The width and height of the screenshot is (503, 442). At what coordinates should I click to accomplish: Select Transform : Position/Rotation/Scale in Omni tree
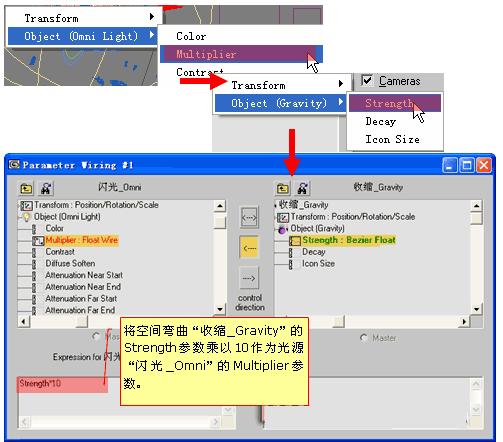click(96, 205)
